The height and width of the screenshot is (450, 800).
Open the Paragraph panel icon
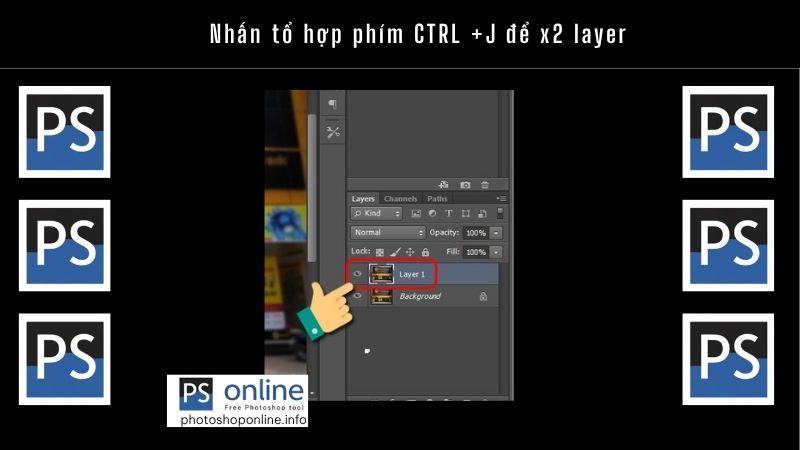(333, 104)
